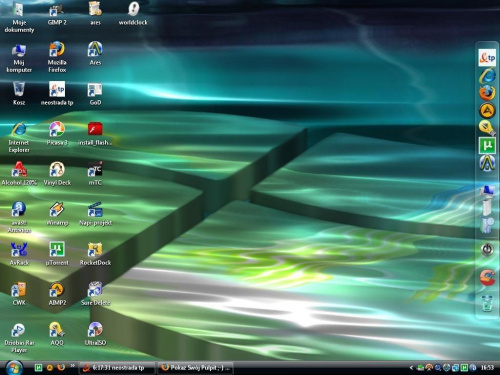Open the recycle bin icon in the dock
Image resolution: width=500 pixels, height=375 pixels.
click(487, 303)
